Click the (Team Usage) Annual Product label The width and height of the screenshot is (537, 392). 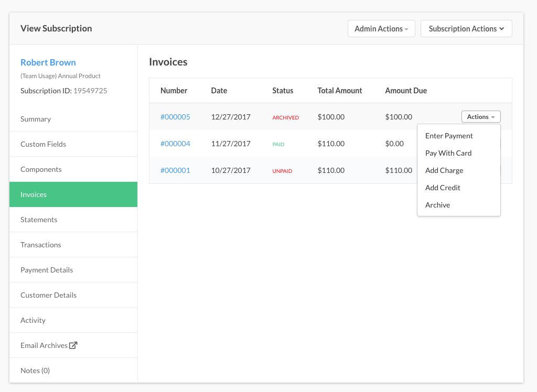60,76
